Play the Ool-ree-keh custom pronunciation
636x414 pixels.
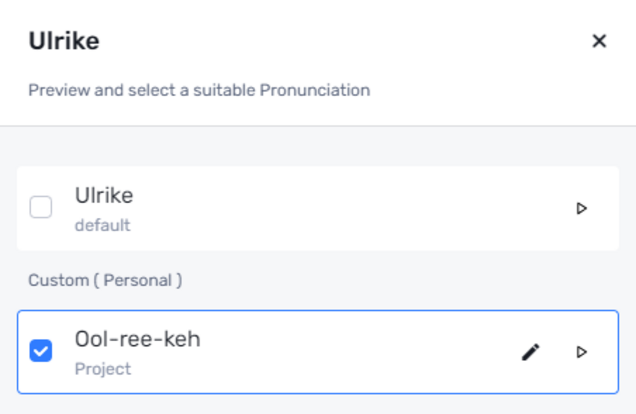tap(582, 352)
